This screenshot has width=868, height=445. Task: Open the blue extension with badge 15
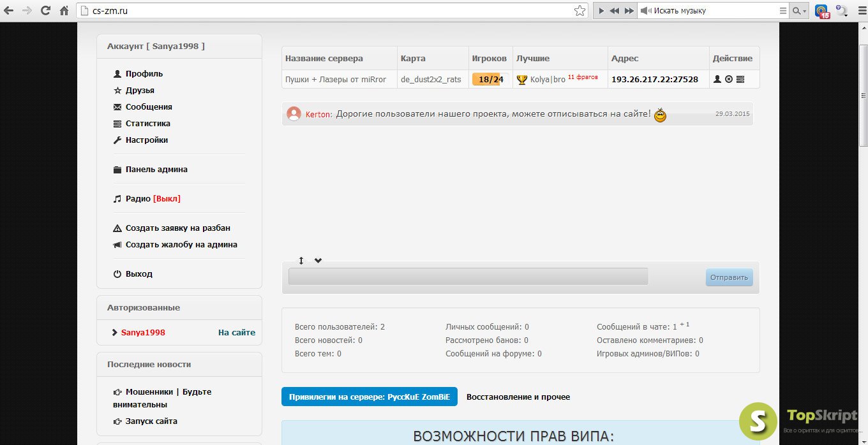click(822, 11)
